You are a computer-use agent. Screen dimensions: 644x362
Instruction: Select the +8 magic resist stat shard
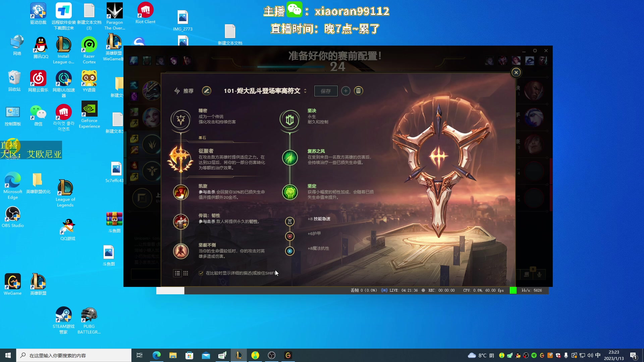tap(290, 251)
